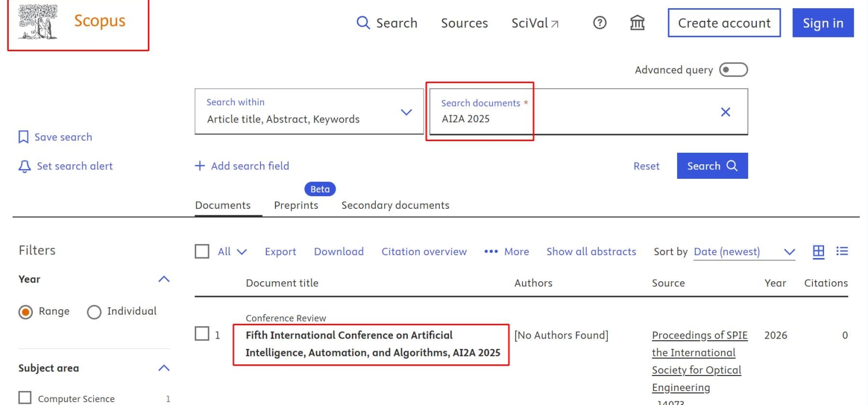Open the AI2A 2025 conference document title
The image size is (868, 405).
point(373,344)
